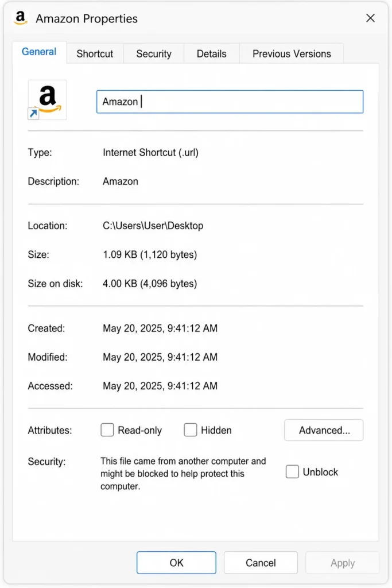Click the Created date value

[x=160, y=328]
